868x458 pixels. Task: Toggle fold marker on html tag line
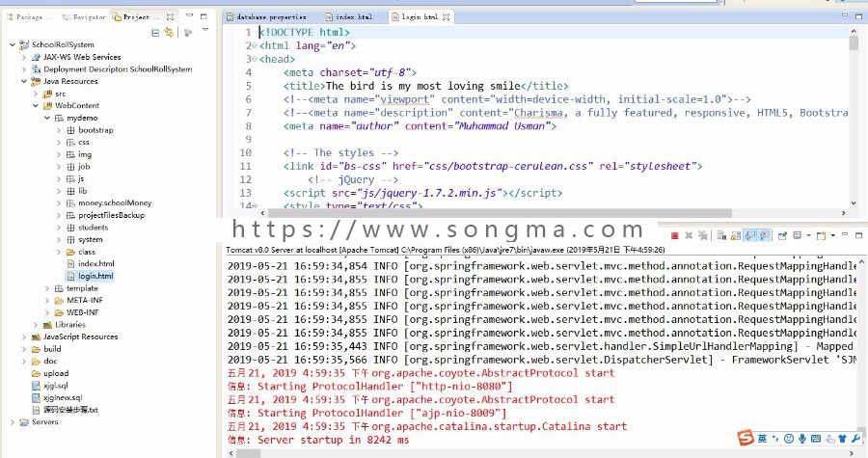coord(254,46)
